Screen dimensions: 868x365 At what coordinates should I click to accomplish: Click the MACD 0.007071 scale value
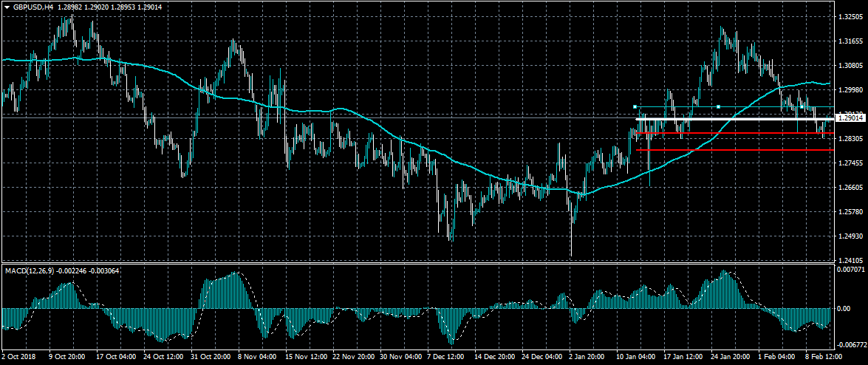pyautogui.click(x=850, y=270)
